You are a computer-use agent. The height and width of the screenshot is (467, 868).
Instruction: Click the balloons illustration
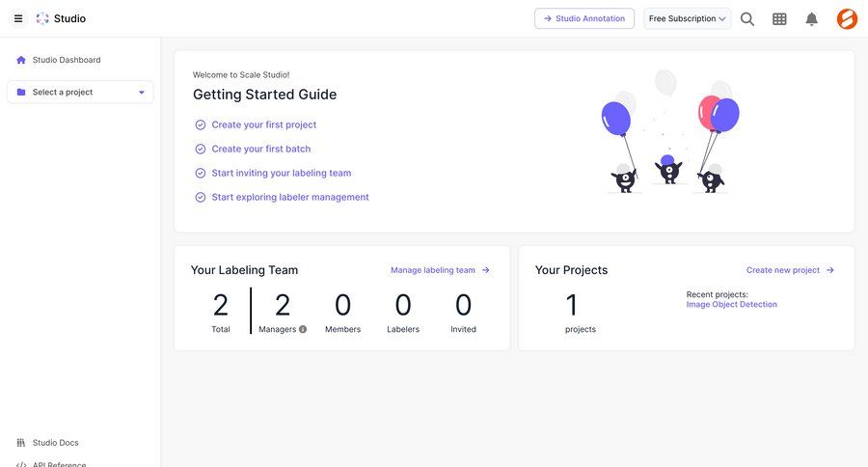pyautogui.click(x=670, y=132)
